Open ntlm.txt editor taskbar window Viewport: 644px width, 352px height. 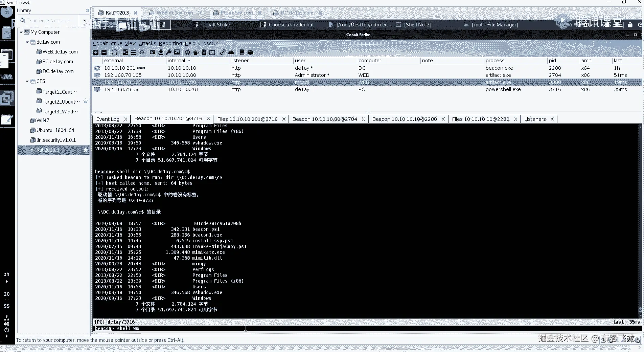(x=361, y=25)
